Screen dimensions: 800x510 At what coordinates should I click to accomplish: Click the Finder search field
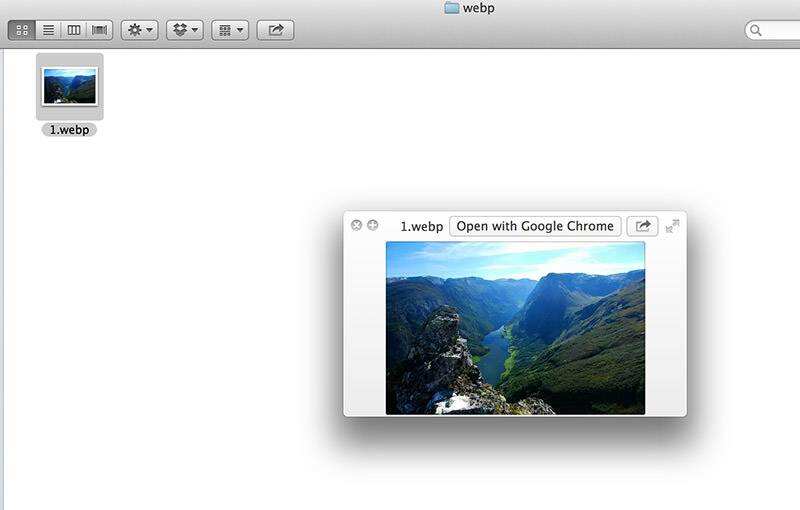(x=772, y=31)
